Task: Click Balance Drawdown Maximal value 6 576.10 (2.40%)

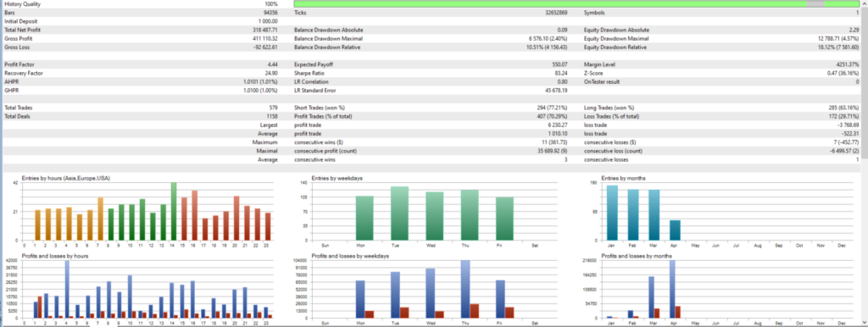Action: click(x=548, y=39)
